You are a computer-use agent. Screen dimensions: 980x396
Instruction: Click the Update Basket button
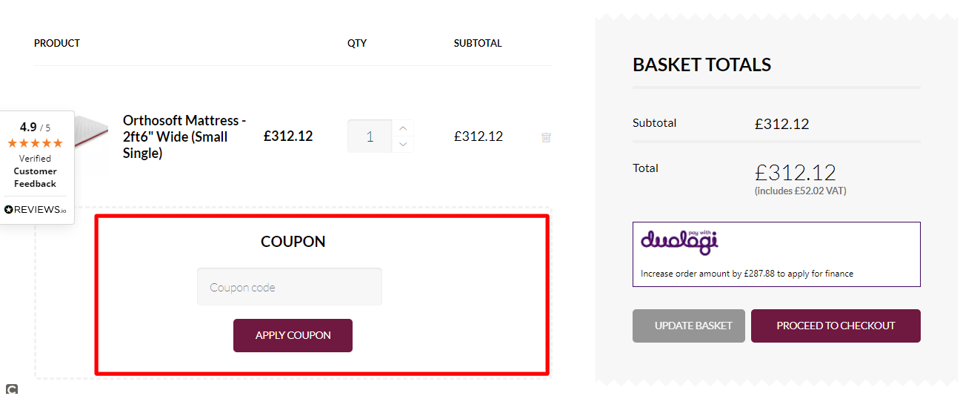(x=689, y=326)
